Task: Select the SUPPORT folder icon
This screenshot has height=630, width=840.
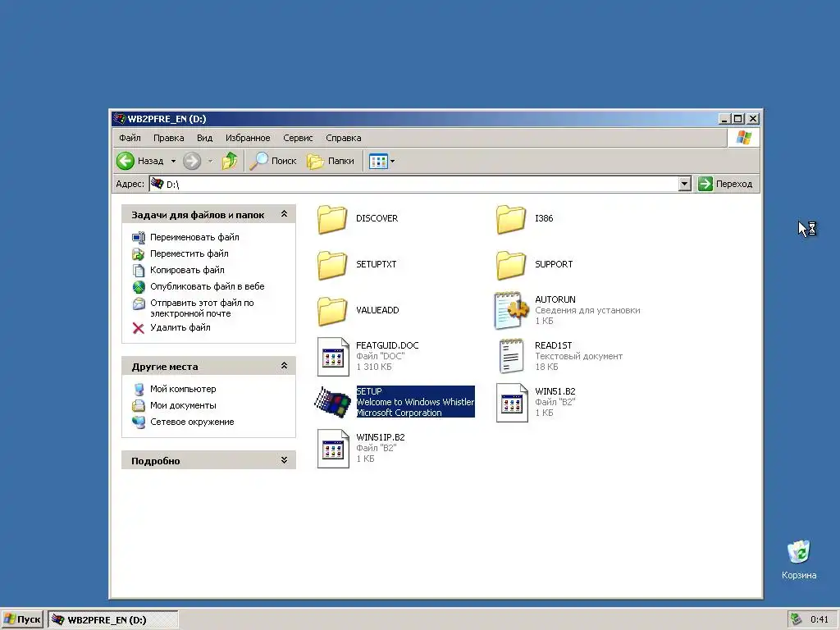Action: pos(511,265)
